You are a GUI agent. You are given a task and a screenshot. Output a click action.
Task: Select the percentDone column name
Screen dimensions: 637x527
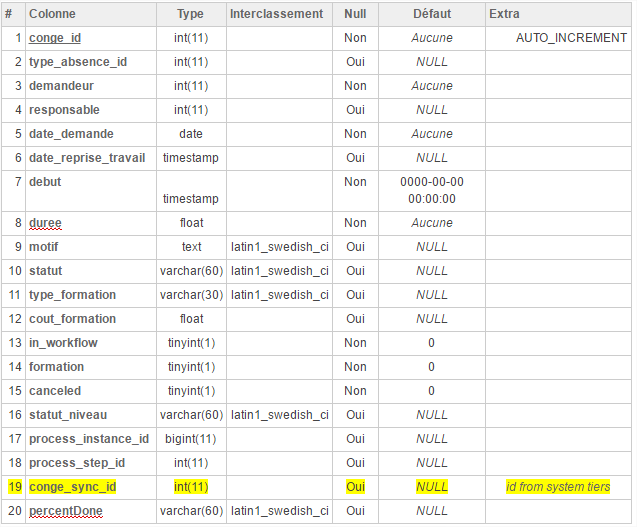pos(65,511)
